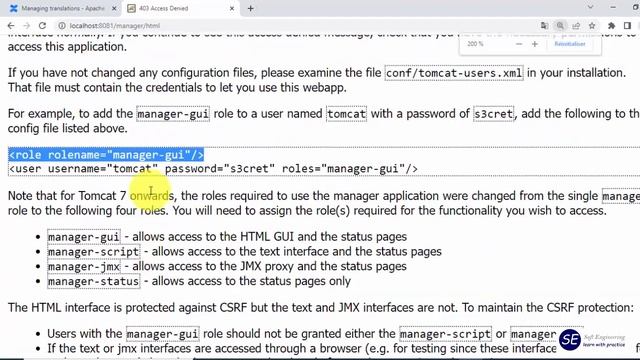This screenshot has width=640, height=360.
Task: View site information icon in address bar
Action: tap(62, 25)
